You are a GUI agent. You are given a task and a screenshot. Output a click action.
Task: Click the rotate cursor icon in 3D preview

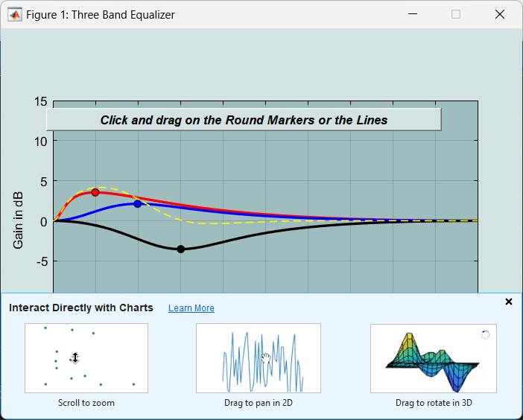(485, 334)
